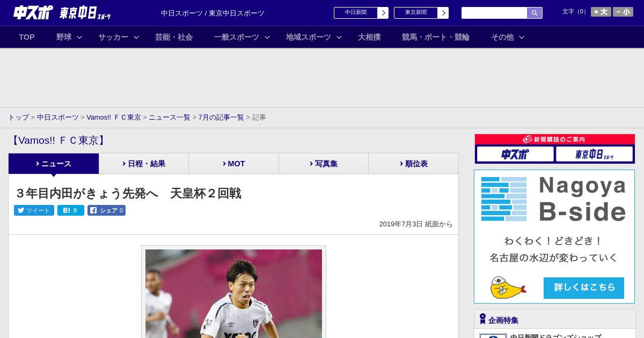Follow ニュース一覧 breadcrumb link
Screen dimensions: 644x338
[x=170, y=117]
